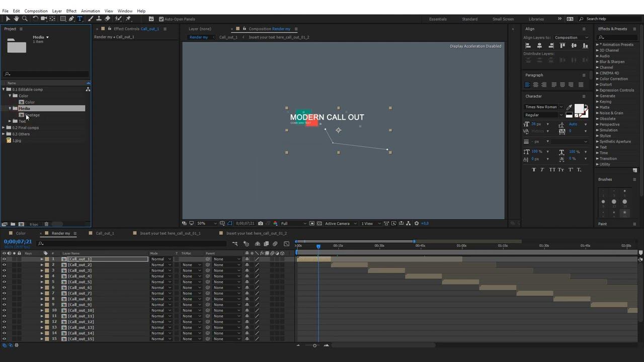Image resolution: width=644 pixels, height=362 pixels.
Task: Pick the Clone Stamp tool
Action: click(x=99, y=19)
